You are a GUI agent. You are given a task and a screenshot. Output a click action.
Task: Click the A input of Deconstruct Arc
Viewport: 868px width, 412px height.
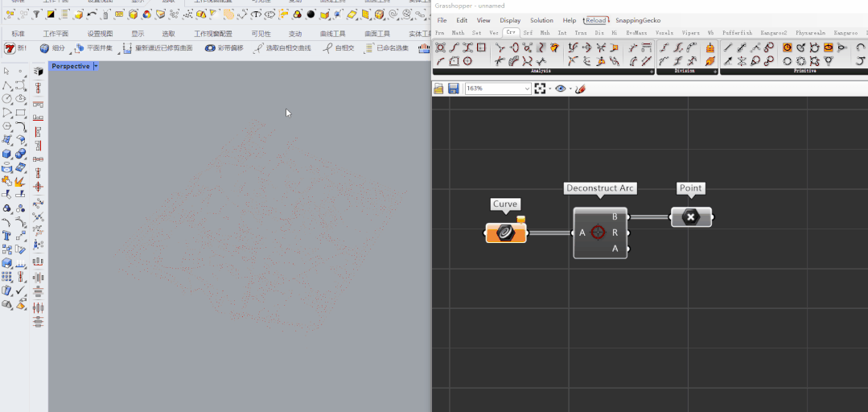[582, 233]
